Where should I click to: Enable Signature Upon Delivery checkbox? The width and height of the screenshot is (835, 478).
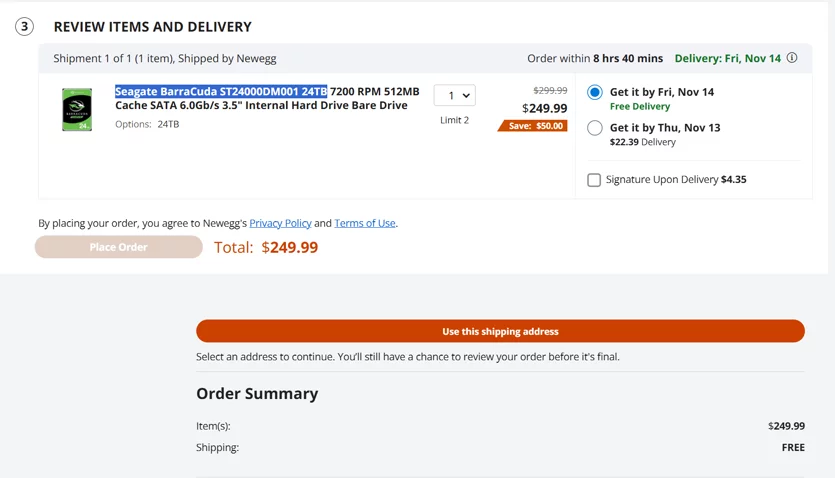point(594,180)
